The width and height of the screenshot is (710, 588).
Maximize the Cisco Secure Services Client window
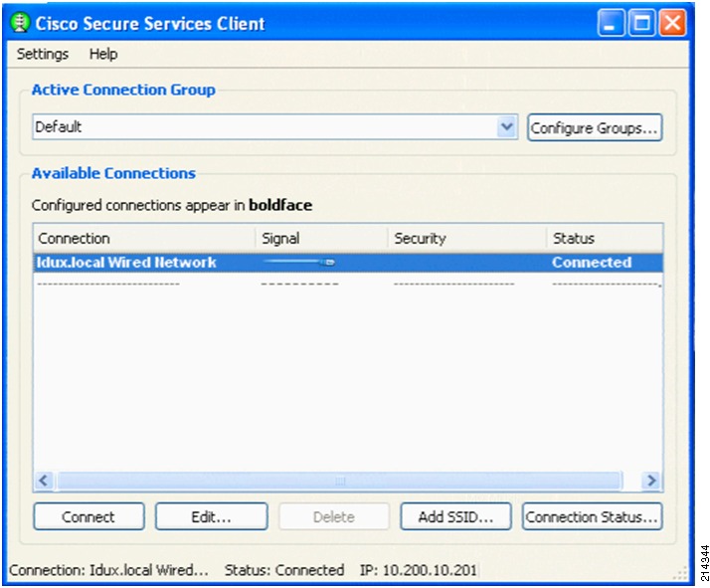tap(641, 23)
